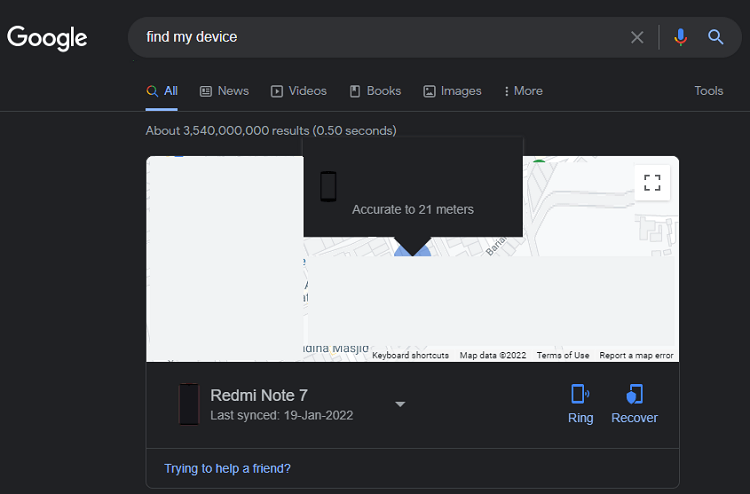The image size is (750, 494).
Task: Click the Redmi Note 7 phone thumbnail
Action: (189, 404)
